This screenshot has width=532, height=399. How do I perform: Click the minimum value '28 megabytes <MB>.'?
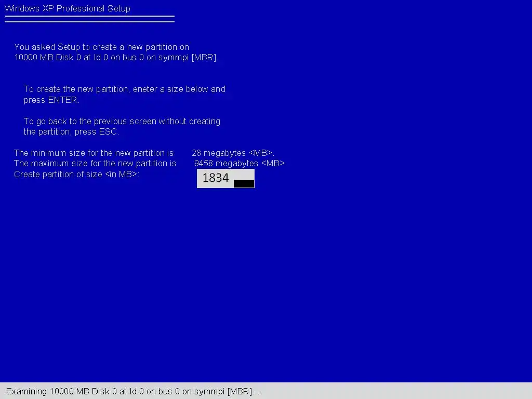(233, 153)
